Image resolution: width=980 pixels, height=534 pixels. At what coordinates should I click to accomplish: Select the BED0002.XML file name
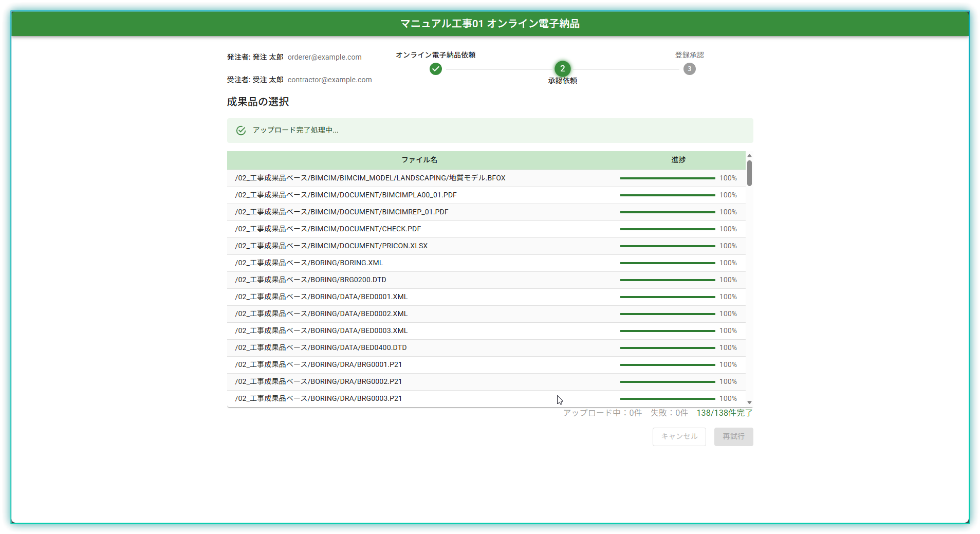321,314
